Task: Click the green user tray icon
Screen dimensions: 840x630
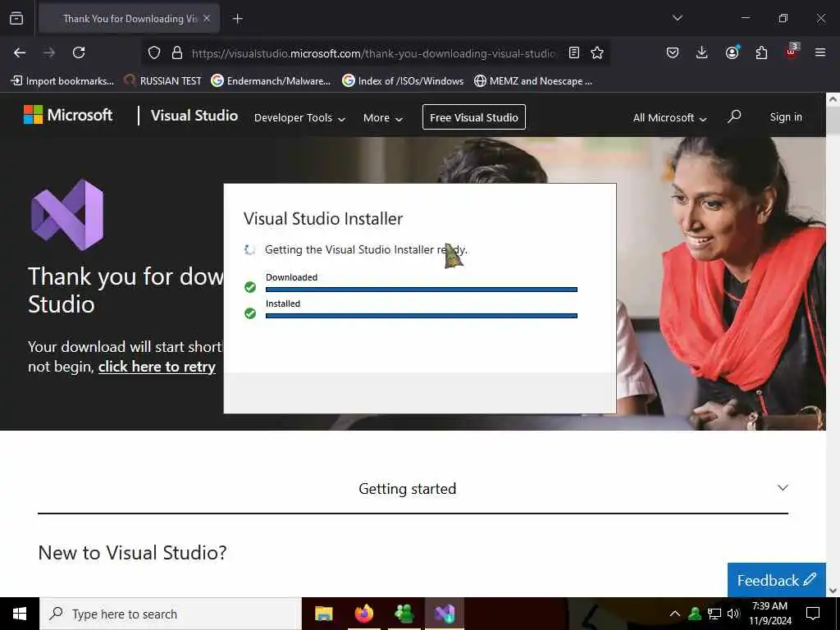Action: point(695,614)
